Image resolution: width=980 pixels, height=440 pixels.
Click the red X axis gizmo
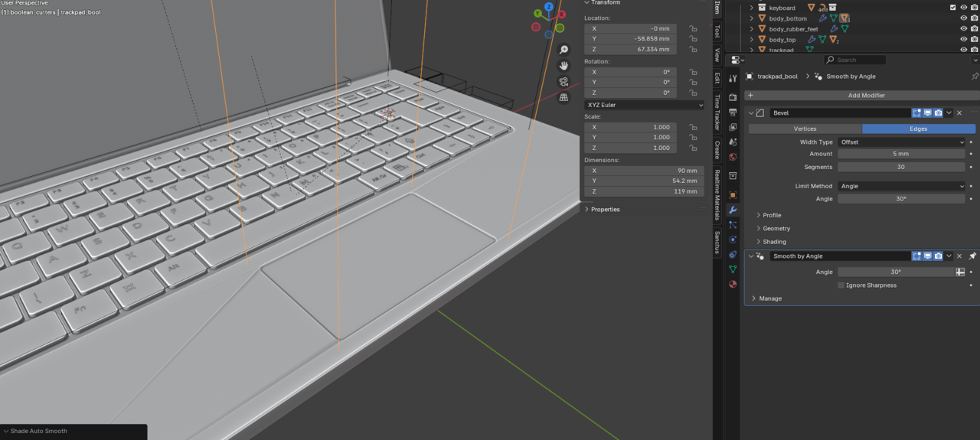click(561, 15)
